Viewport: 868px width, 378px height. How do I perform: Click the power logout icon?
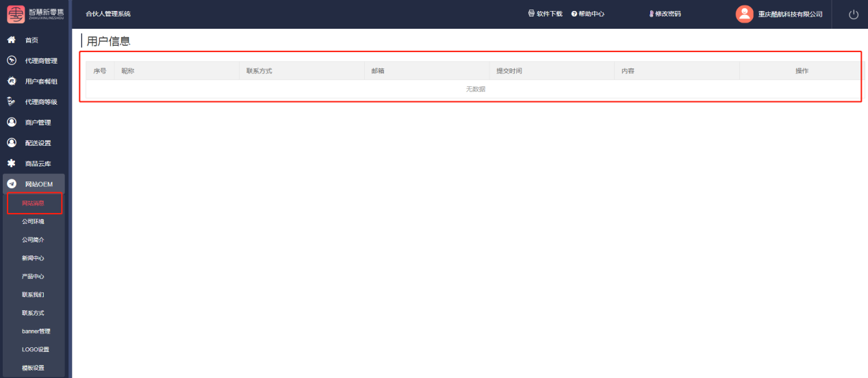(x=853, y=14)
